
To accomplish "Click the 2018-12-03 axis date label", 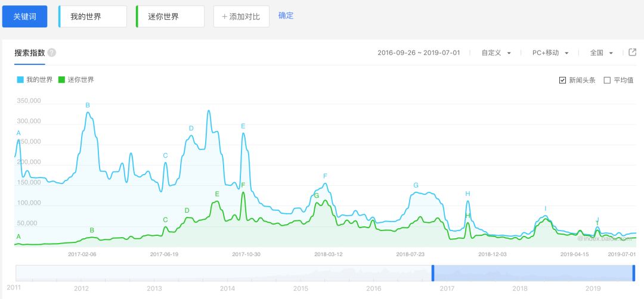I will pyautogui.click(x=493, y=254).
